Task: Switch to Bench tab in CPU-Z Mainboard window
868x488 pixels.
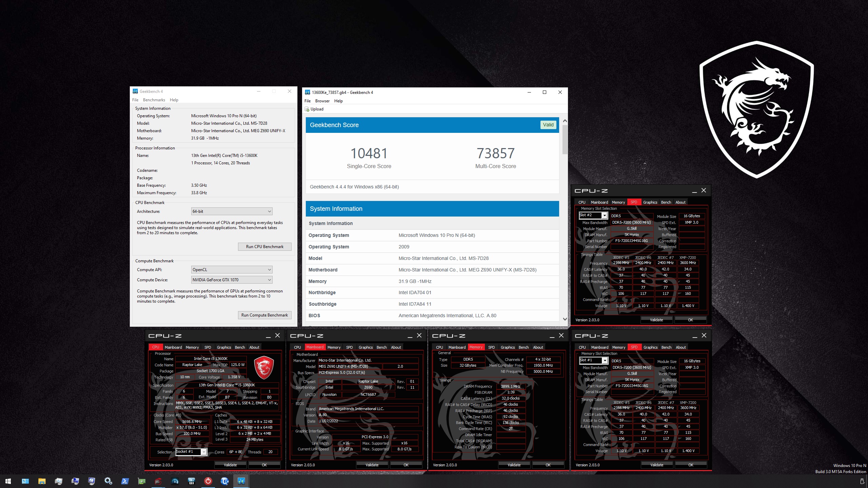Action: [381, 347]
